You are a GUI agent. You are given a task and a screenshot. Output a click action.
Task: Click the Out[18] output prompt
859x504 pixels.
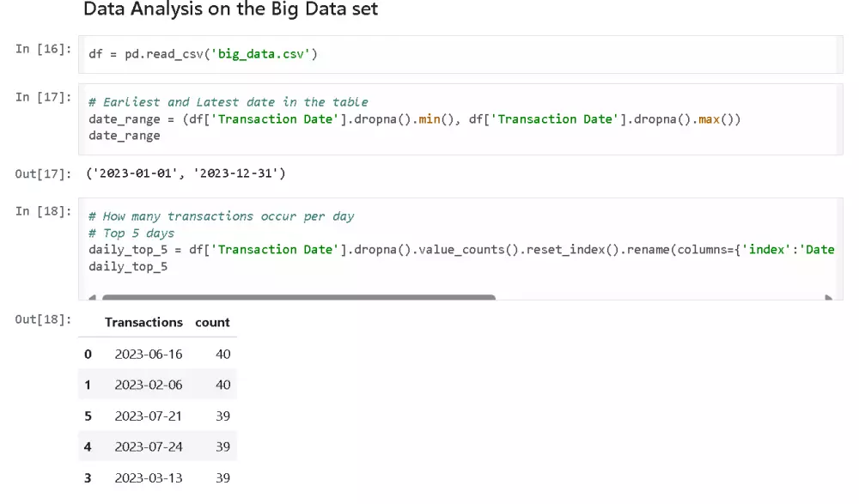(43, 319)
